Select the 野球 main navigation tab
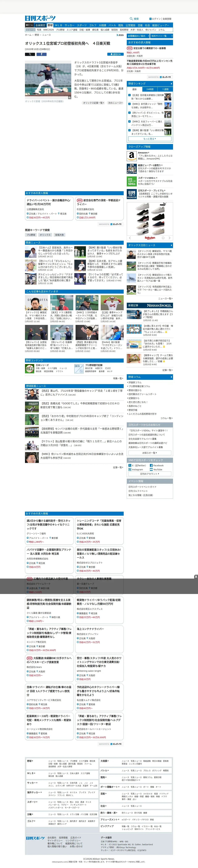198x868 pixels. (x=50, y=25)
